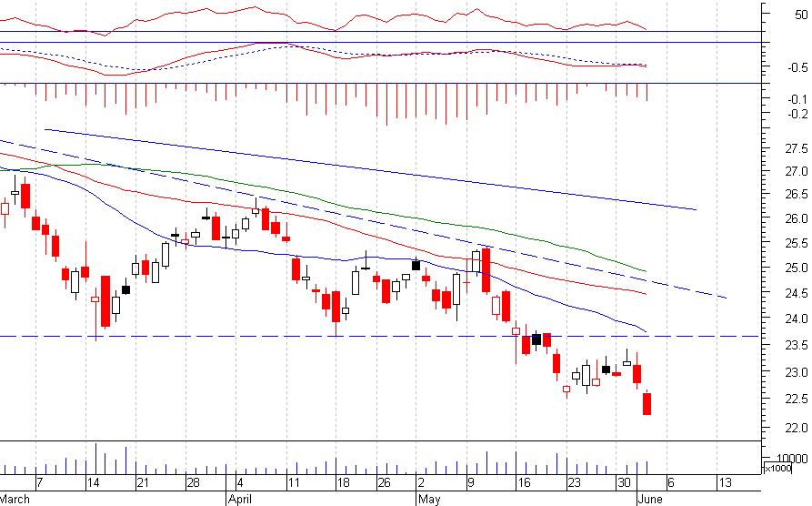Screen dimensions: 812x506
Task: Select the tallest volume bar near March 14
Action: (x=95, y=459)
